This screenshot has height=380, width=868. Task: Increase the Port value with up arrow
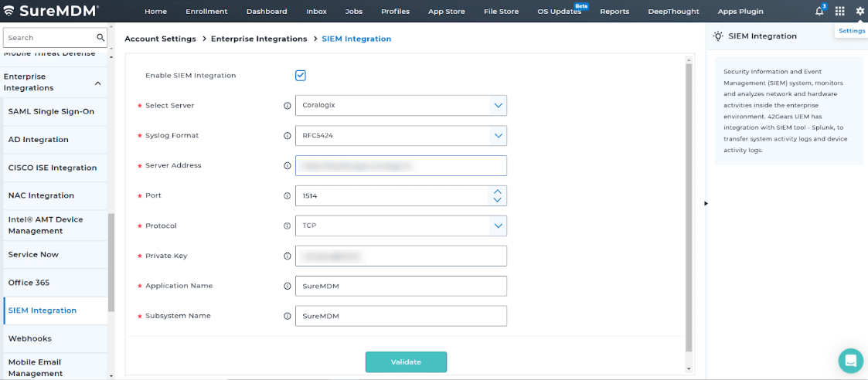point(497,191)
